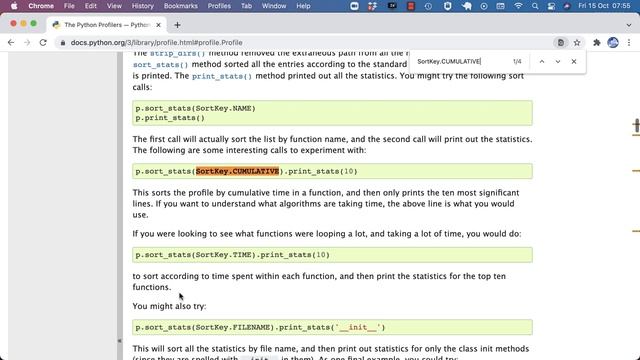This screenshot has height=360, width=640.
Task: Click the SortKey.FILENAME code block
Action: (x=332, y=327)
